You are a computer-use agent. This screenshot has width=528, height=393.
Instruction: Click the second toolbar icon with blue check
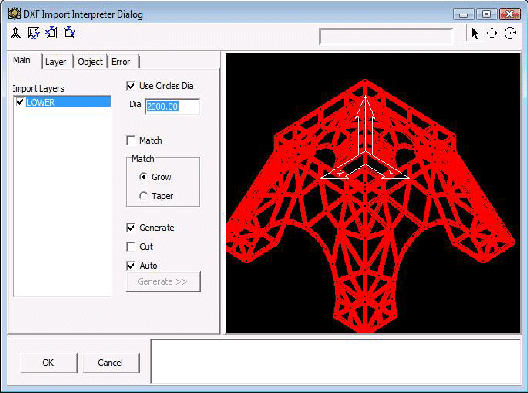point(33,33)
